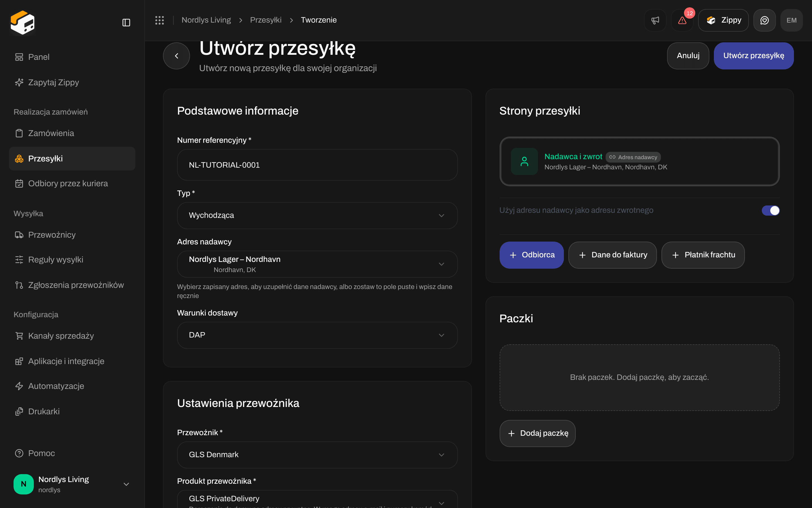Open Panel in the sidebar

point(72,57)
